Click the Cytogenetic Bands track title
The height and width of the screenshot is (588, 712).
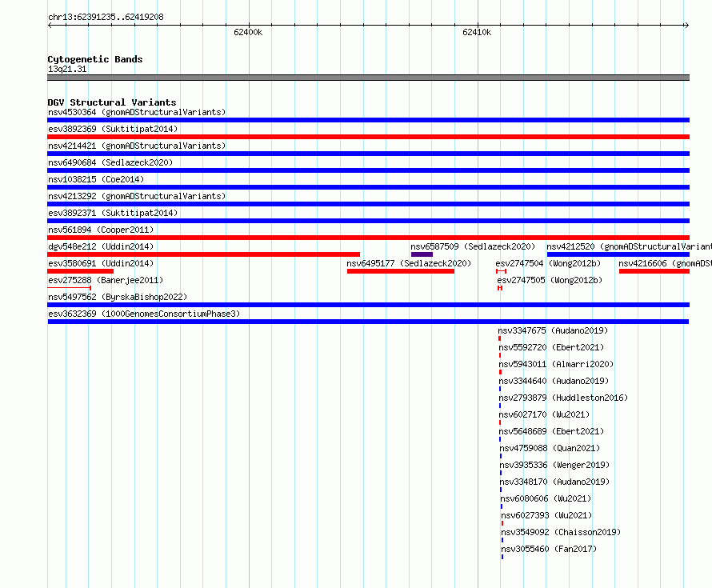coord(95,59)
